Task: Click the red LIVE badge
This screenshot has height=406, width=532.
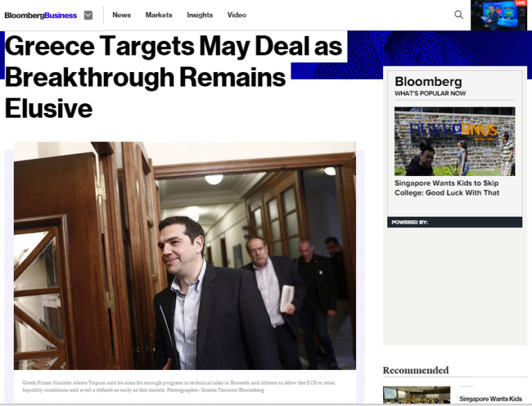Action: (x=520, y=3)
